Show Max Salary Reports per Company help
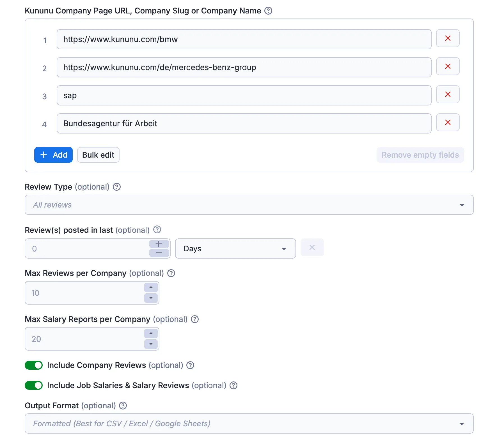Viewport: 504px width, 442px height. (195, 319)
